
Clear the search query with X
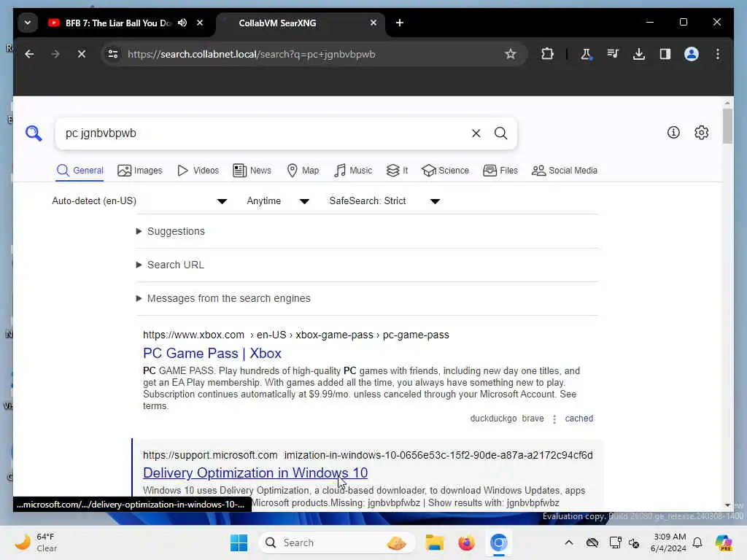[x=476, y=133]
